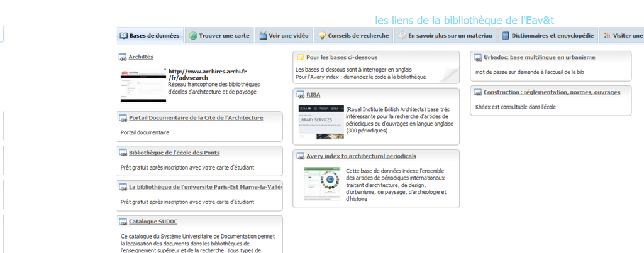The width and height of the screenshot is (644, 253).
Task: Click the globe icon on Trouver une carte
Action: click(x=193, y=36)
